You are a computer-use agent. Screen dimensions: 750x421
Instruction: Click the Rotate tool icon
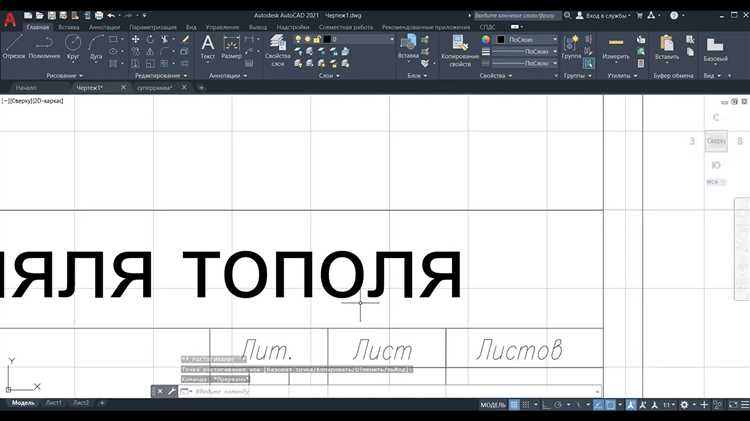[150, 39]
